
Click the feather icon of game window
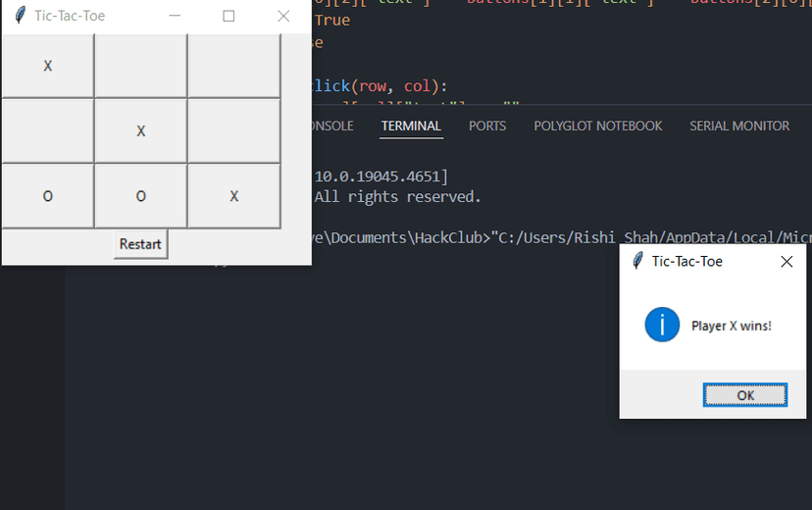(x=21, y=15)
